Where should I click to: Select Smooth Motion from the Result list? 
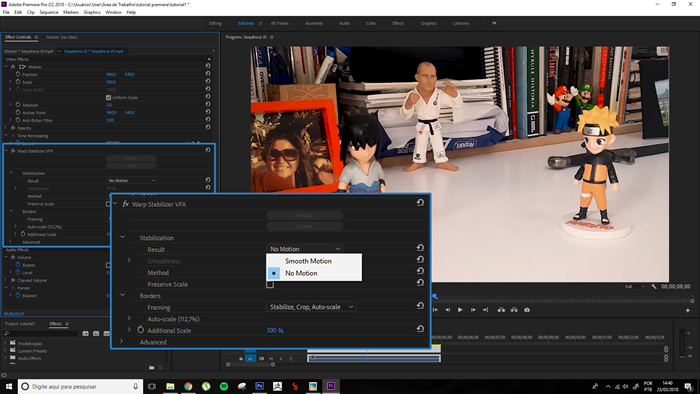point(314,261)
